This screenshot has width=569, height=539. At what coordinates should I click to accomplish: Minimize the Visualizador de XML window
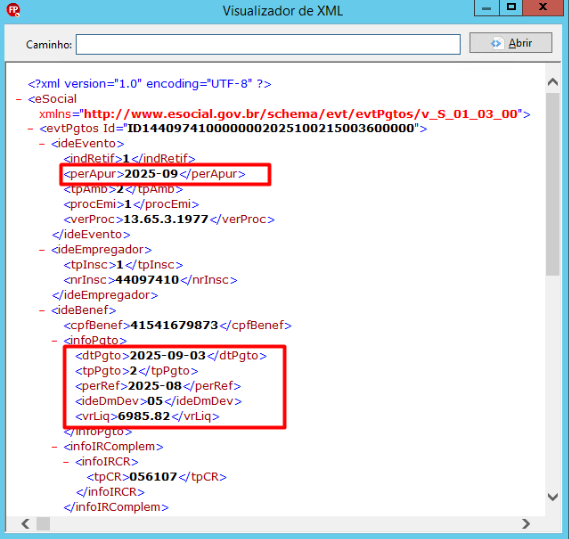[x=487, y=8]
